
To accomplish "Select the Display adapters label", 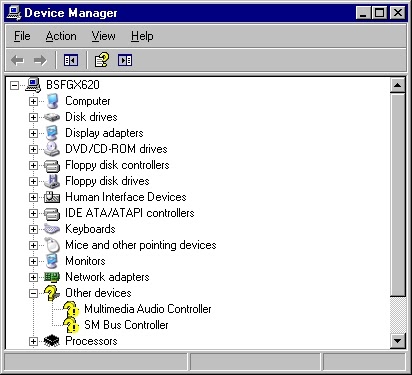I will (104, 133).
